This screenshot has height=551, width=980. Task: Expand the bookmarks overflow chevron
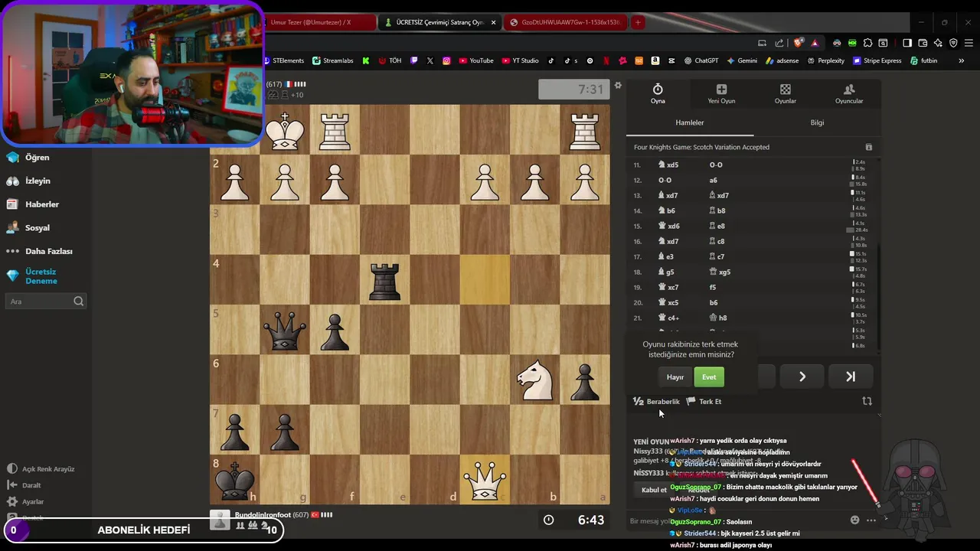click(962, 60)
